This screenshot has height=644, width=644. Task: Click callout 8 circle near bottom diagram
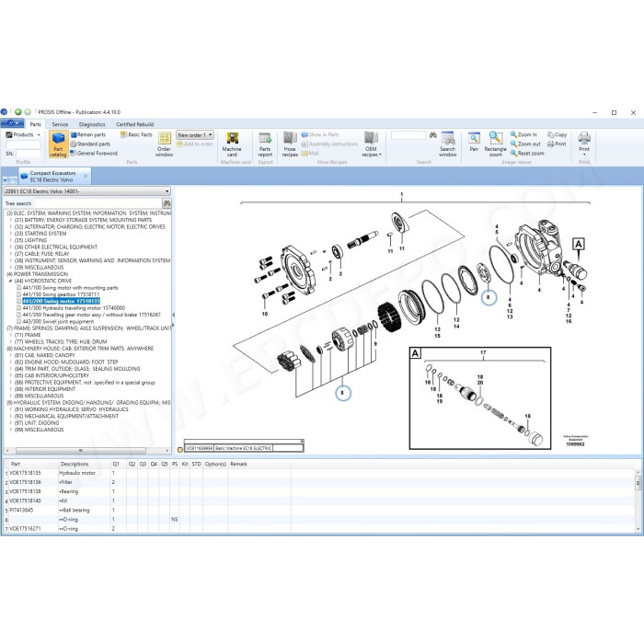(343, 393)
